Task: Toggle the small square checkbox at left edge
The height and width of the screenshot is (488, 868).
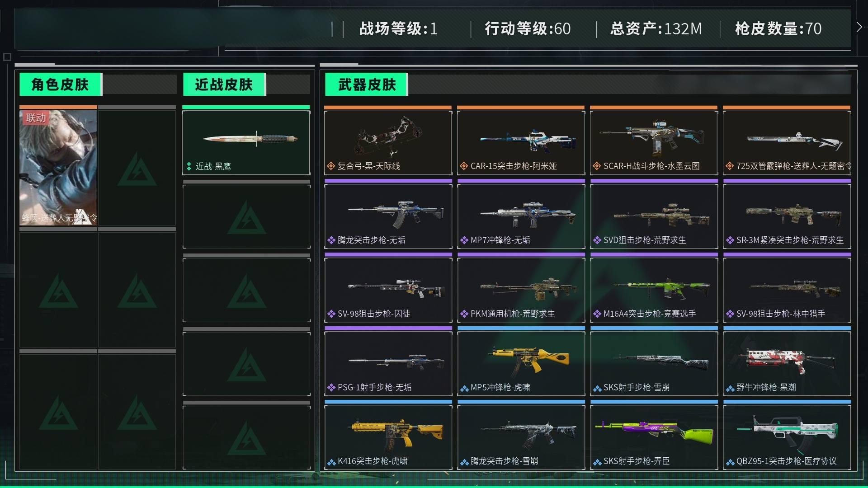Action: [x=7, y=57]
